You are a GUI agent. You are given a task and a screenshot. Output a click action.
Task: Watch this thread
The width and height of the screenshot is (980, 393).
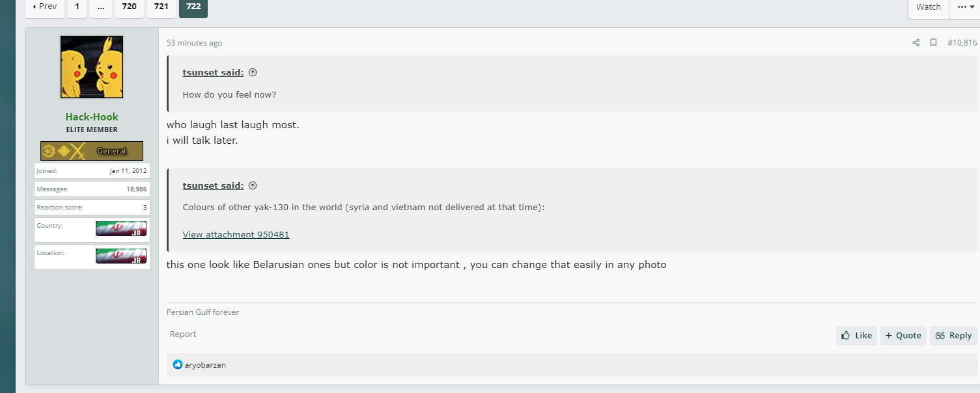click(x=929, y=7)
